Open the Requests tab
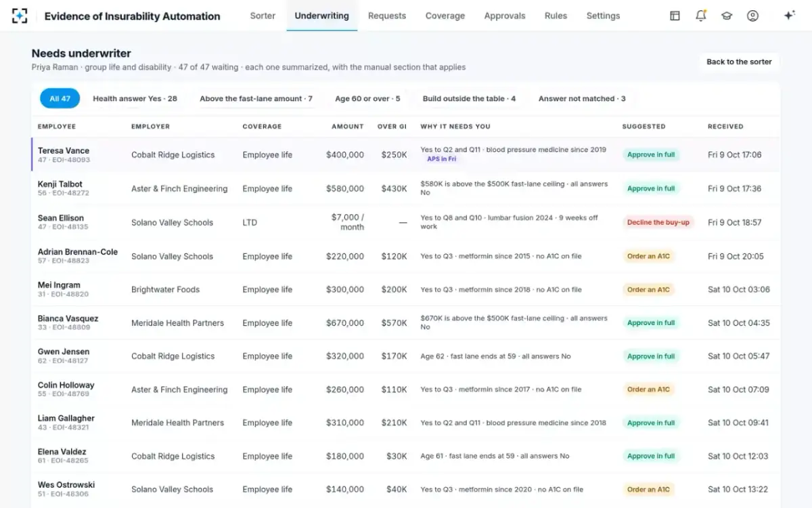This screenshot has width=812, height=508. pyautogui.click(x=387, y=16)
